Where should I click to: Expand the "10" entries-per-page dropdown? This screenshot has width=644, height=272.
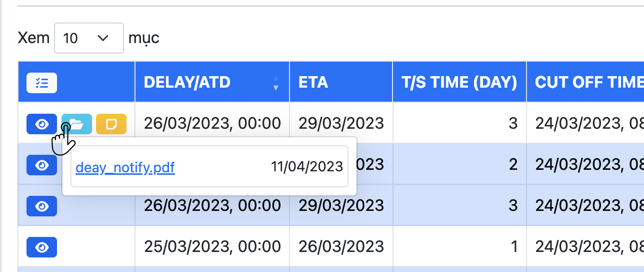88,38
